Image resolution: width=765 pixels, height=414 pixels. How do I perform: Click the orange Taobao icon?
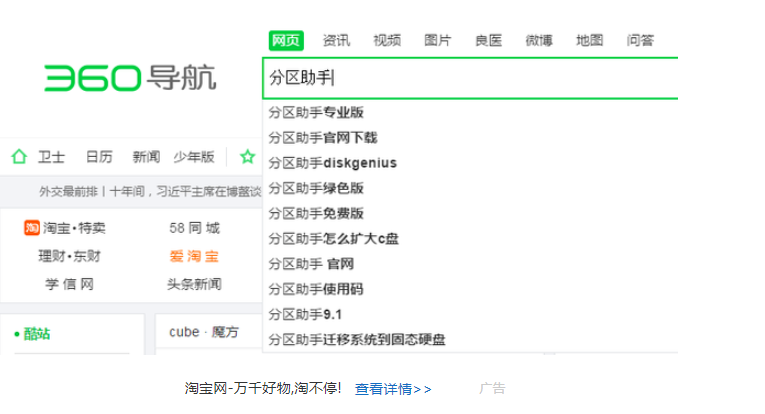point(31,228)
